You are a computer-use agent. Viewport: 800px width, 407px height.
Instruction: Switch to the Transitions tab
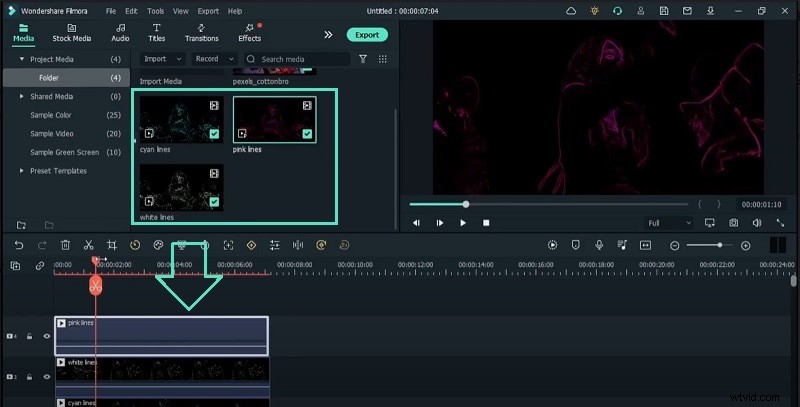tap(202, 32)
